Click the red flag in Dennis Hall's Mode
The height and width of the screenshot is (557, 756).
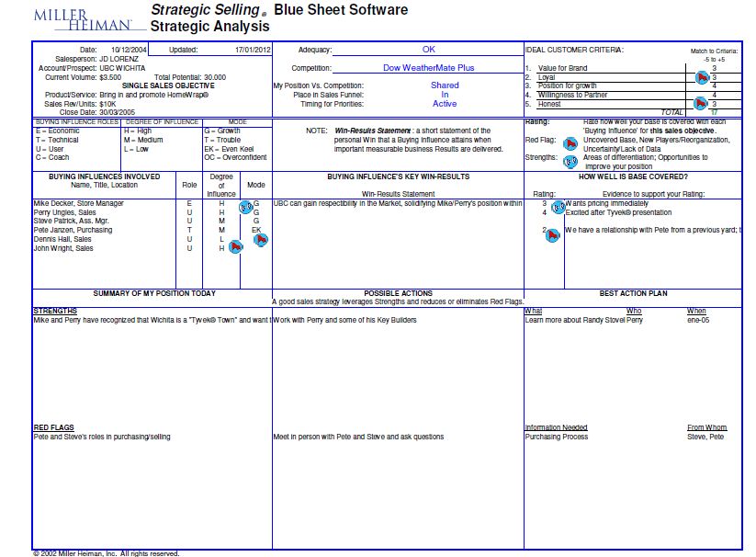coord(261,240)
